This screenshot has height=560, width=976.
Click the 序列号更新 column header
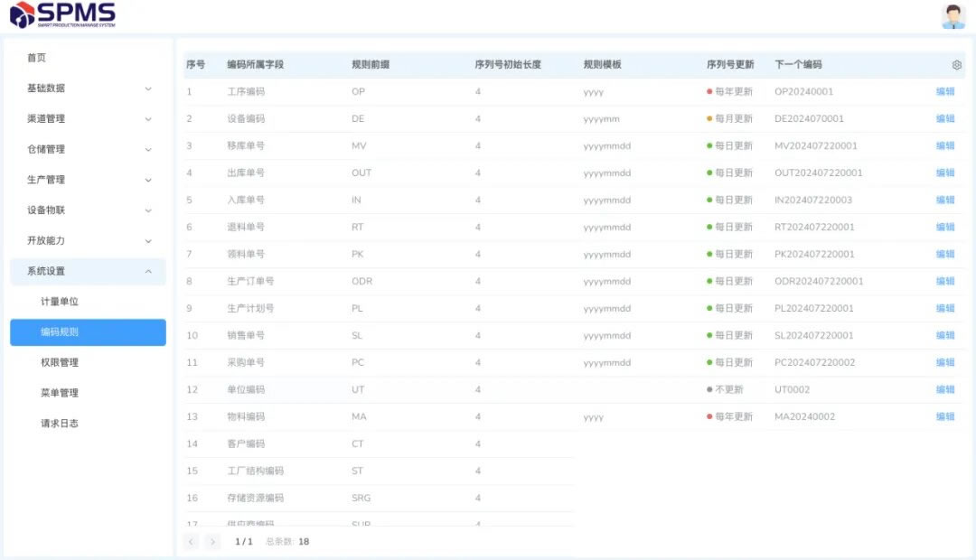(x=730, y=65)
